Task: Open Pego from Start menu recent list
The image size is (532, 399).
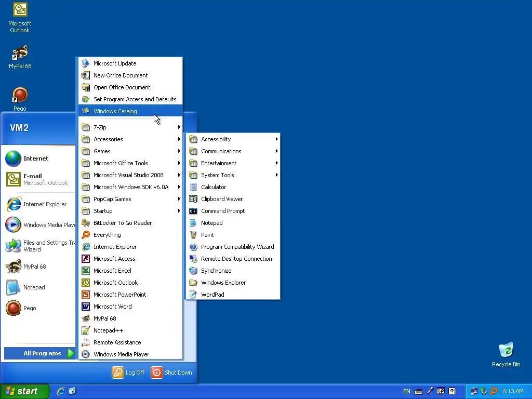Action: pos(39,308)
